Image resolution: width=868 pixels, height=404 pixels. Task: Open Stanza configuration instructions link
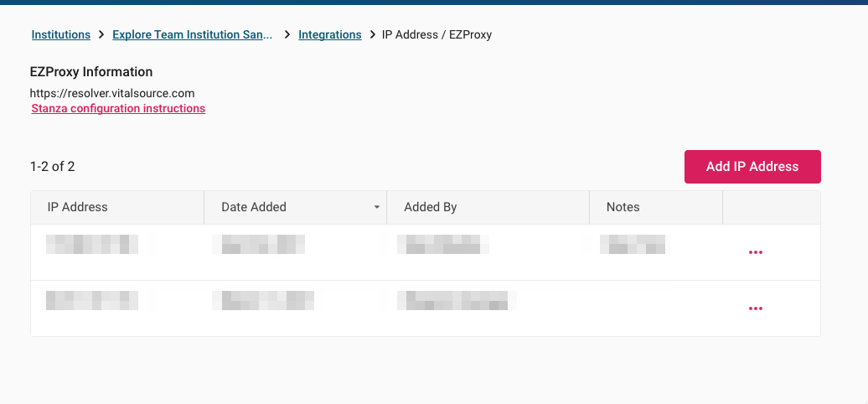(x=118, y=108)
